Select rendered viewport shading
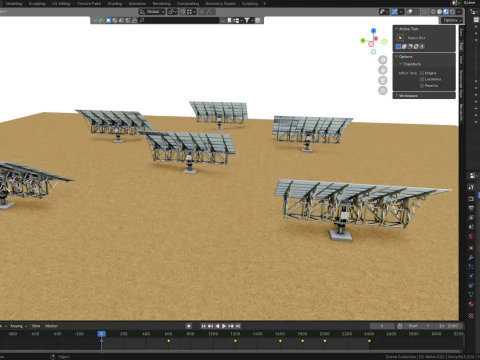Image resolution: width=480 pixels, height=360 pixels. click(452, 12)
